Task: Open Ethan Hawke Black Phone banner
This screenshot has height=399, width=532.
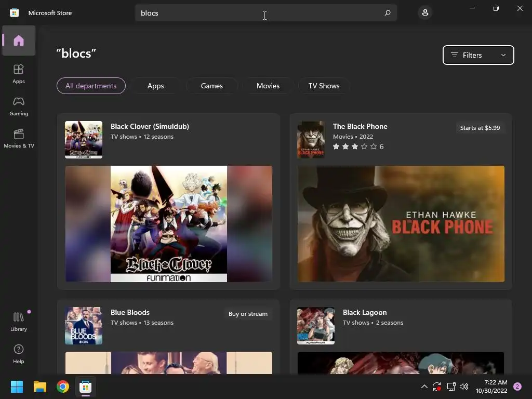Action: (x=401, y=224)
